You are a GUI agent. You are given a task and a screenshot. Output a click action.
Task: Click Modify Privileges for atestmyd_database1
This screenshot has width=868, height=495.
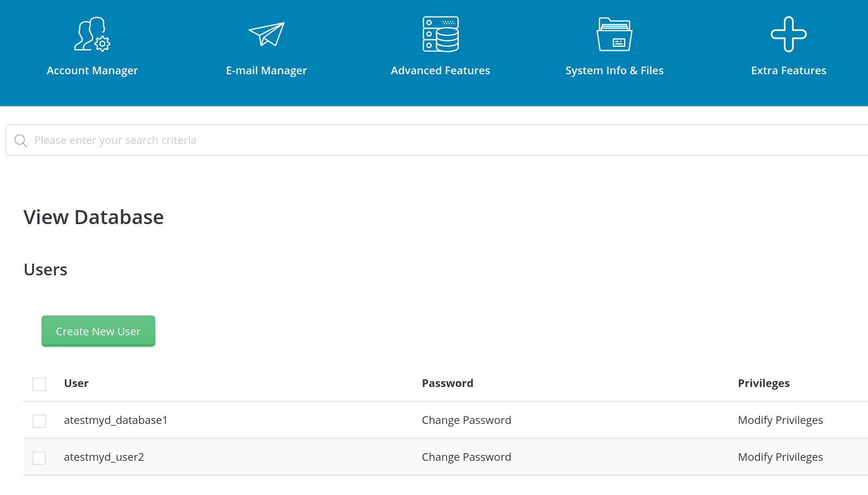click(780, 420)
